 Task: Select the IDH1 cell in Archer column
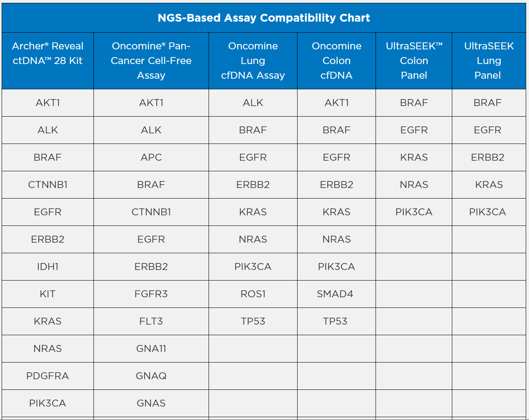[48, 267]
